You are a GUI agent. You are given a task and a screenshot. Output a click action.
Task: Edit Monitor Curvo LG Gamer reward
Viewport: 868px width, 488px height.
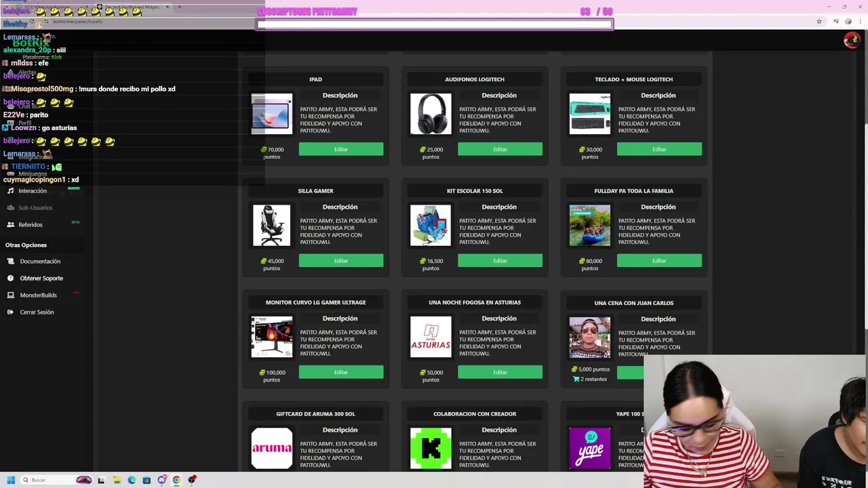(341, 372)
